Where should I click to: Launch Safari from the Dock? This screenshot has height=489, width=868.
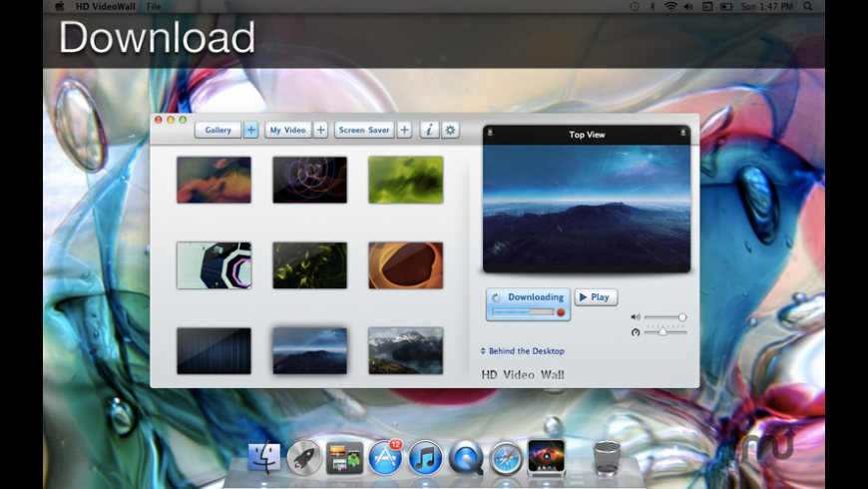point(506,458)
